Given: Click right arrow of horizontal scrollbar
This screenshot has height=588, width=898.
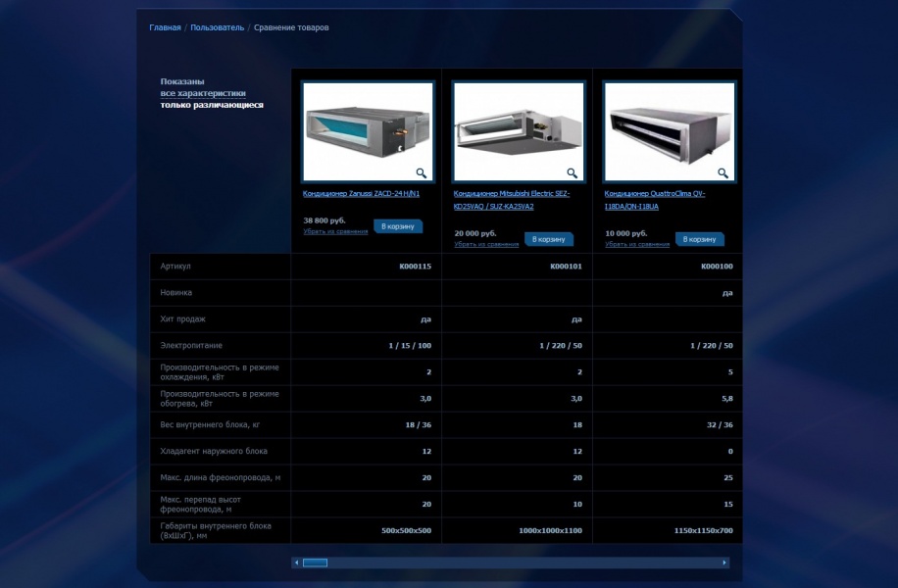Looking at the screenshot, I should [724, 563].
